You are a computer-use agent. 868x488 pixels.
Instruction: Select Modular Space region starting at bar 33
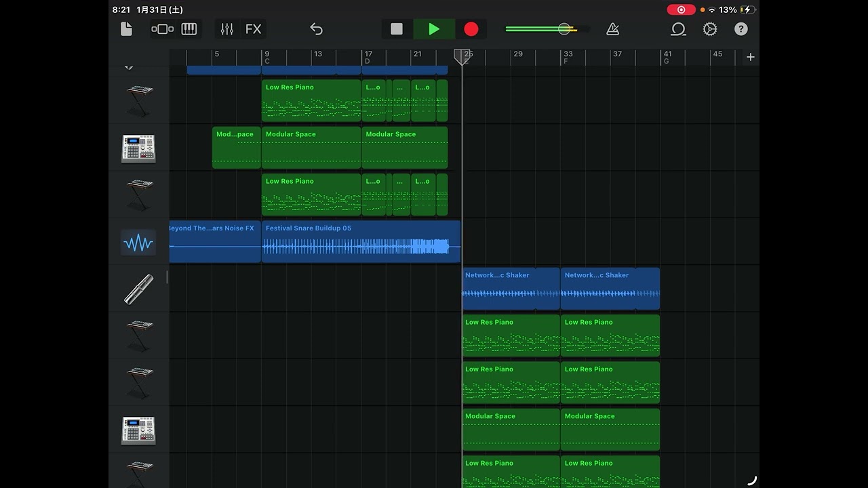point(610,430)
